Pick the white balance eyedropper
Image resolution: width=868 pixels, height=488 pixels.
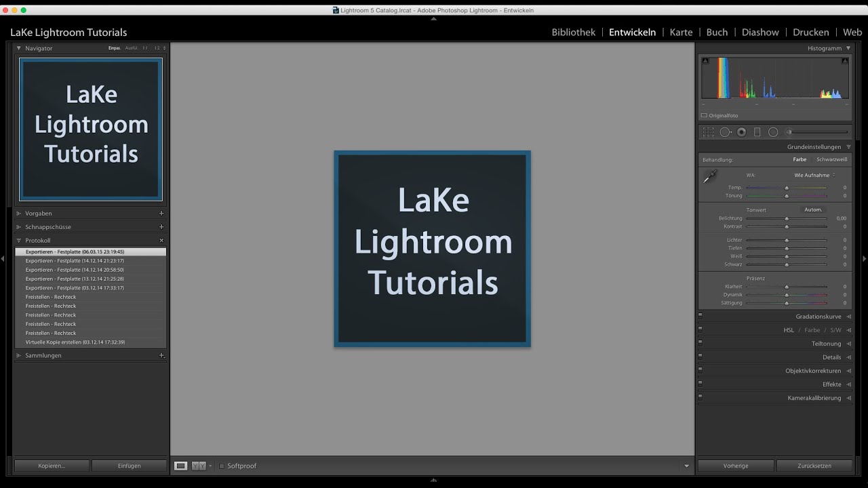(x=709, y=177)
